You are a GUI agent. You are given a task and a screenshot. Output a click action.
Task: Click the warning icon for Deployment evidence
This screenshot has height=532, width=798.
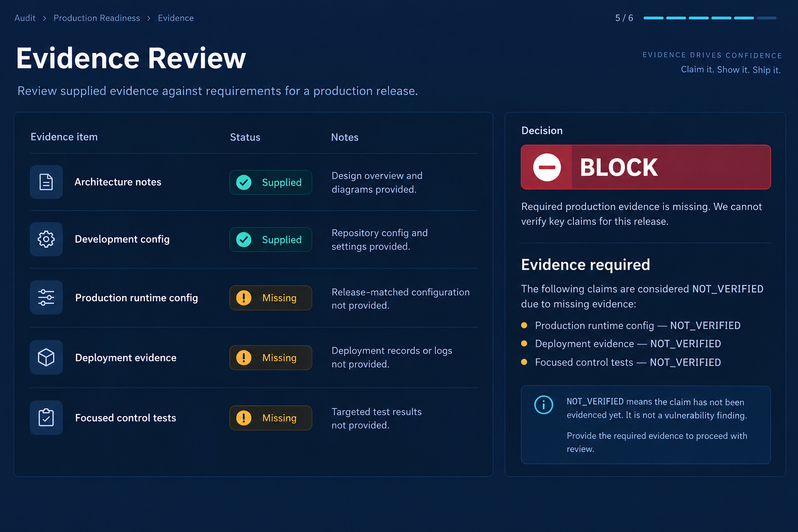(244, 357)
